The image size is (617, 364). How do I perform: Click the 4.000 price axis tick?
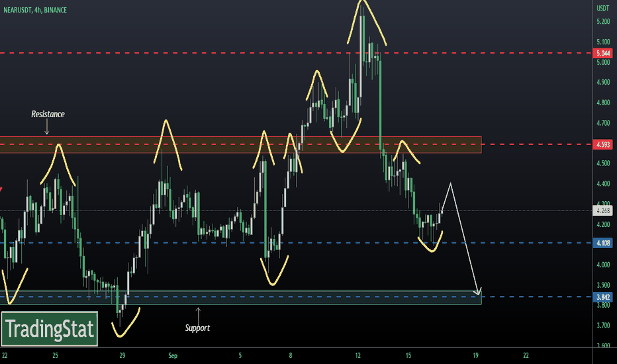pyautogui.click(x=603, y=265)
